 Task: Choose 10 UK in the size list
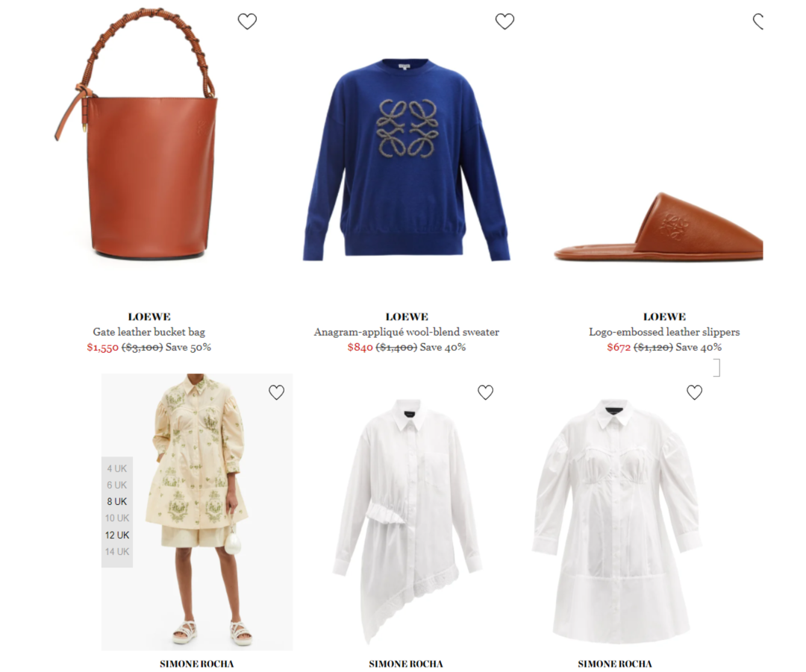tap(116, 518)
